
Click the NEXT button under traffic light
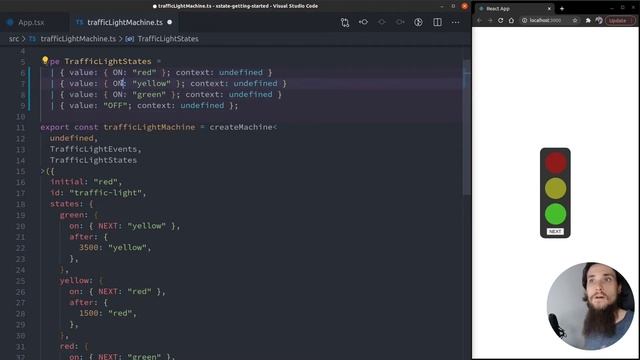555,231
